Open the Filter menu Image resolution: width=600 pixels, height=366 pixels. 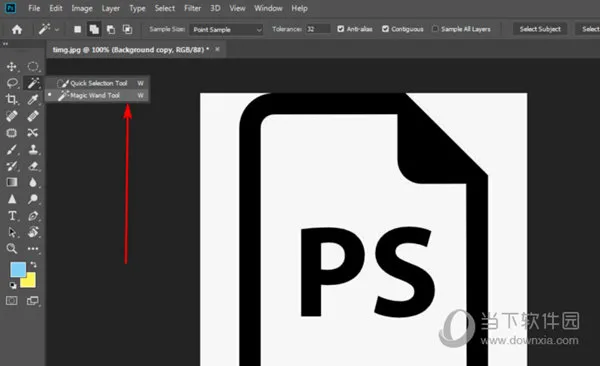click(192, 8)
